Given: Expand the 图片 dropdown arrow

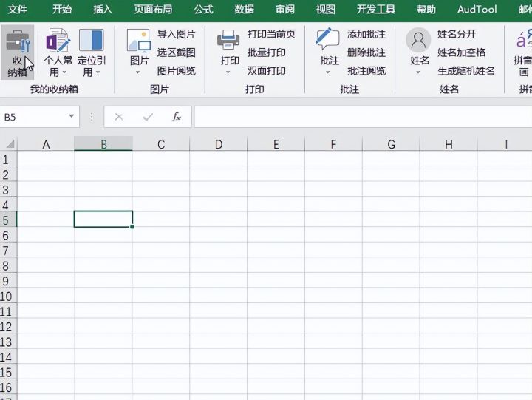Looking at the screenshot, I should (x=137, y=72).
